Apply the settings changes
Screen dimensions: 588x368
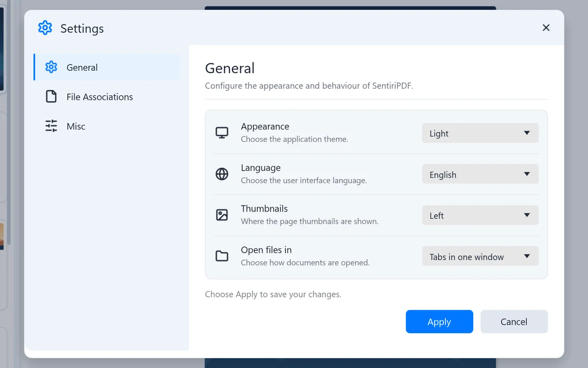click(x=440, y=321)
